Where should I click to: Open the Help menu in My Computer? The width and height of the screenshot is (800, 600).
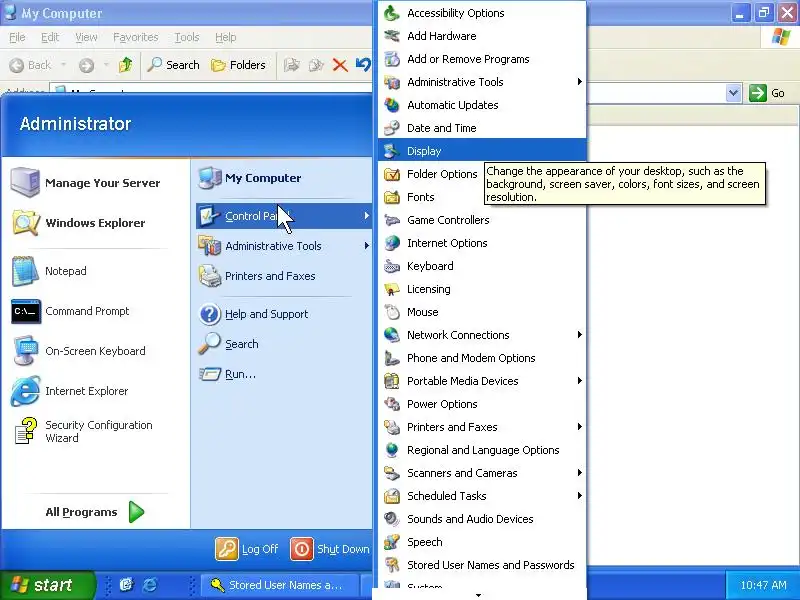click(226, 37)
